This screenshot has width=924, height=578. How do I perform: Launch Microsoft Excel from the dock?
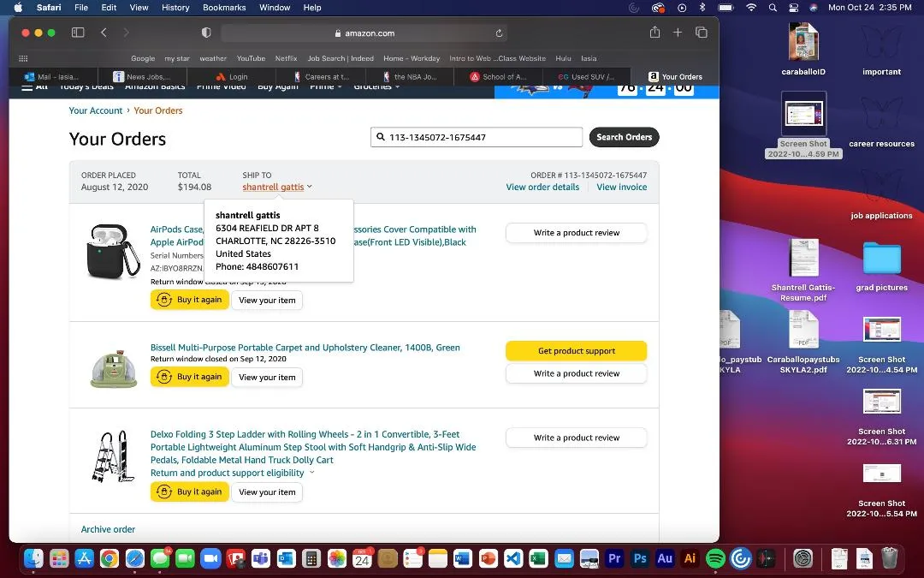click(x=539, y=558)
